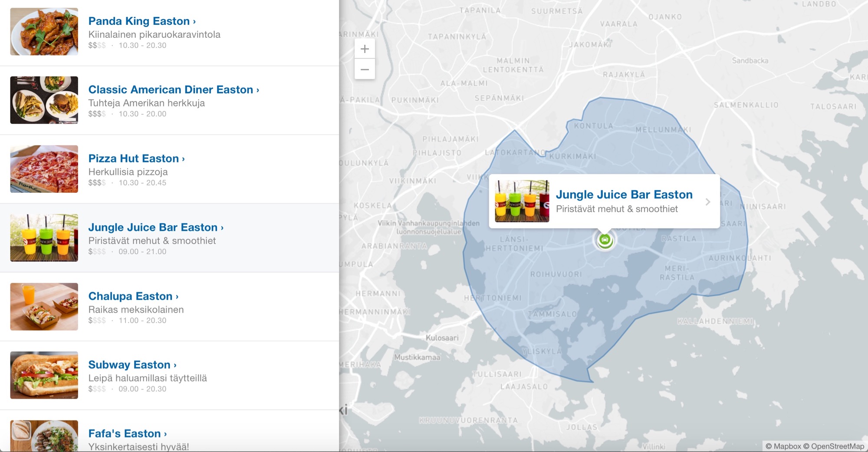The width and height of the screenshot is (868, 452).
Task: Click the TAMMISALO map label
Action: pyautogui.click(x=552, y=314)
